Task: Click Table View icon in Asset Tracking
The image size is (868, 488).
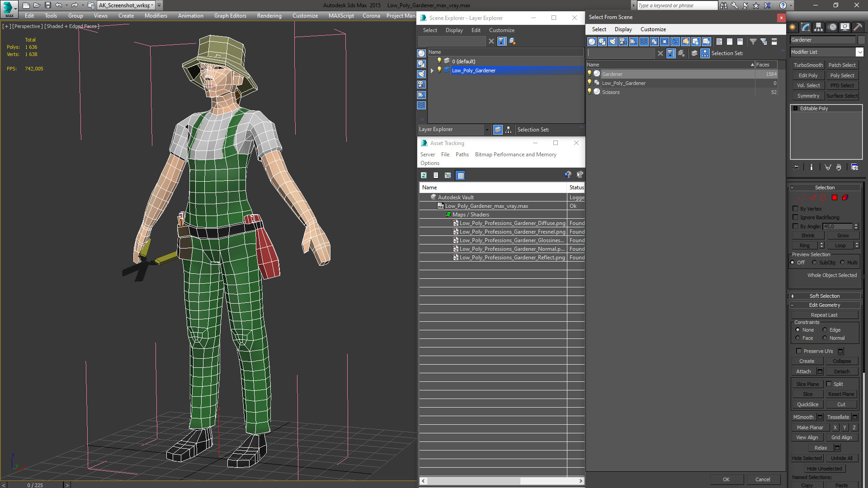Action: tap(460, 175)
